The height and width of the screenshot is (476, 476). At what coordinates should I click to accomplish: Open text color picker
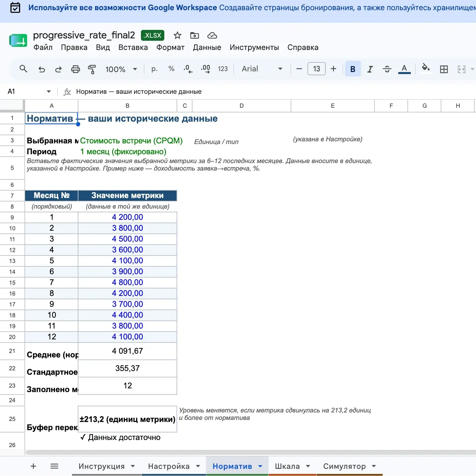pyautogui.click(x=404, y=69)
